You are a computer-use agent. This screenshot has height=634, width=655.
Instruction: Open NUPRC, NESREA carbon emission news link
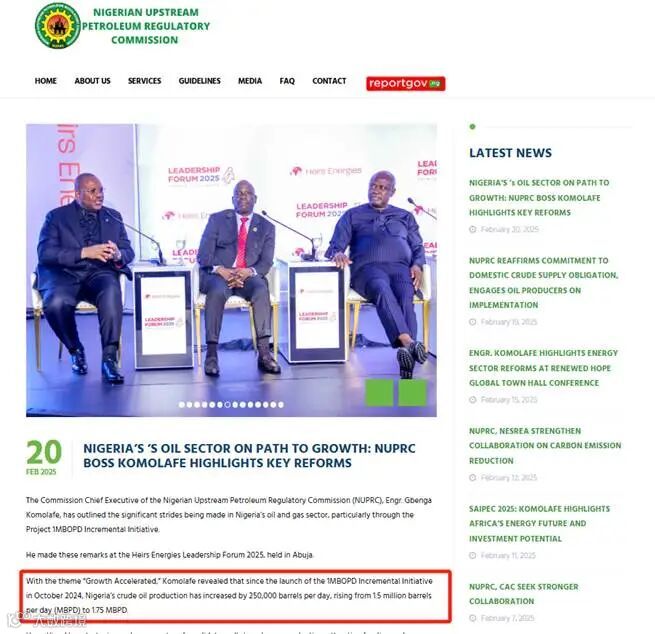[545, 446]
